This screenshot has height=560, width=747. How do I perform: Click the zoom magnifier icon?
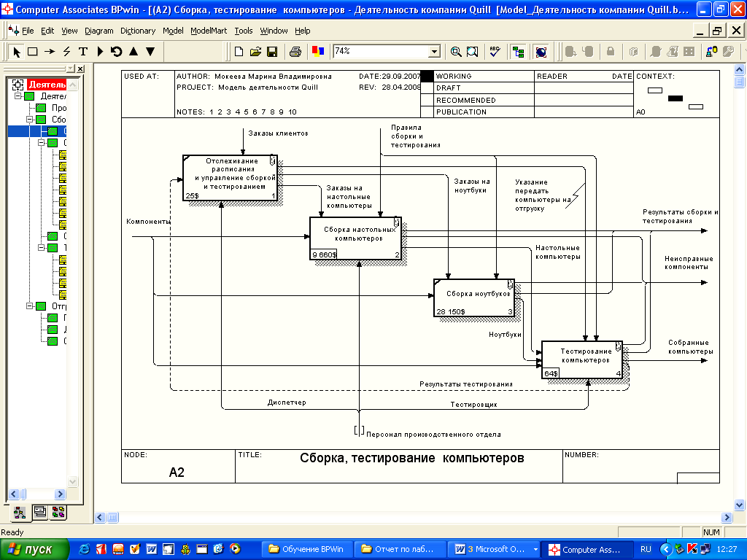click(x=456, y=52)
